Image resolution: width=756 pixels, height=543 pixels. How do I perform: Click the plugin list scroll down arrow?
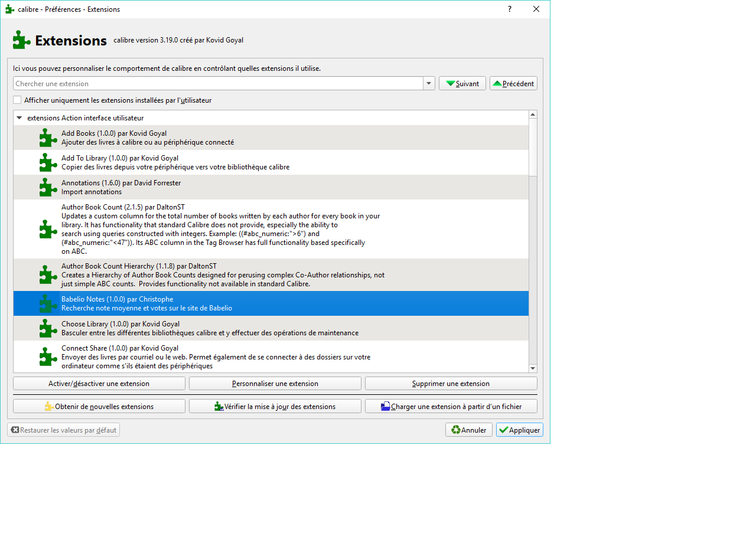533,368
